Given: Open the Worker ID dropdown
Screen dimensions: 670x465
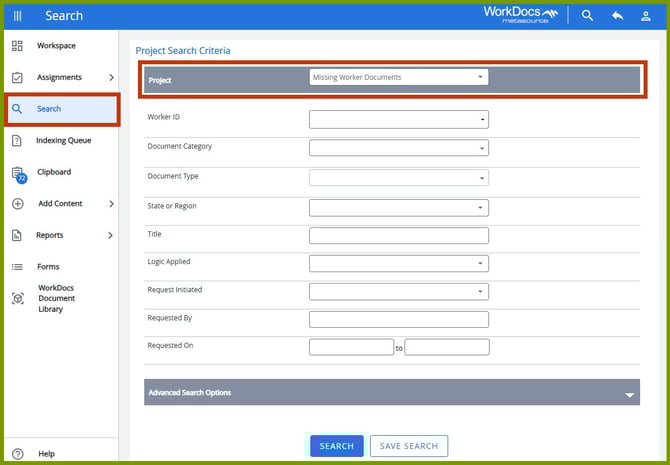Looking at the screenshot, I should click(399, 119).
